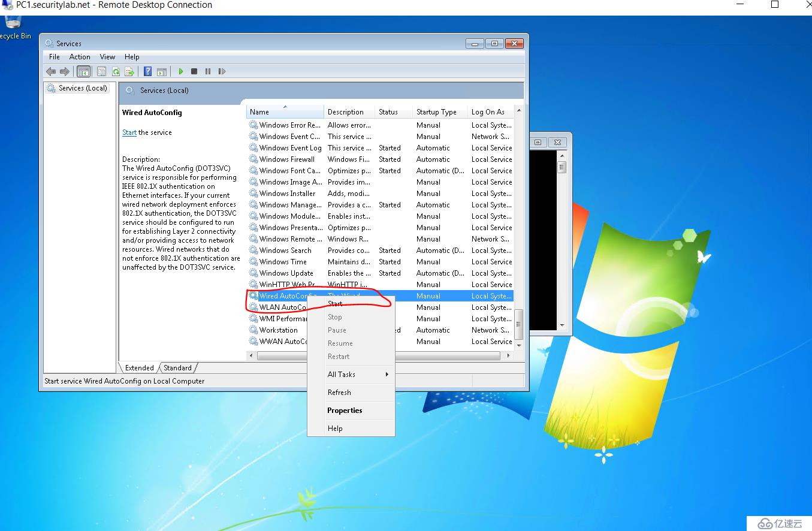Click "Manual" startup type in Wired AutoConfig row
The height and width of the screenshot is (531, 812).
(428, 296)
